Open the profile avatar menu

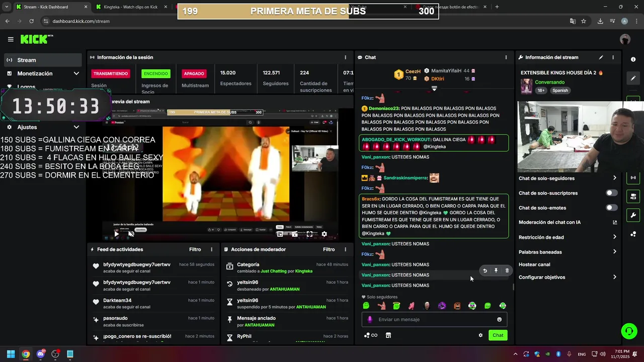coord(625,39)
